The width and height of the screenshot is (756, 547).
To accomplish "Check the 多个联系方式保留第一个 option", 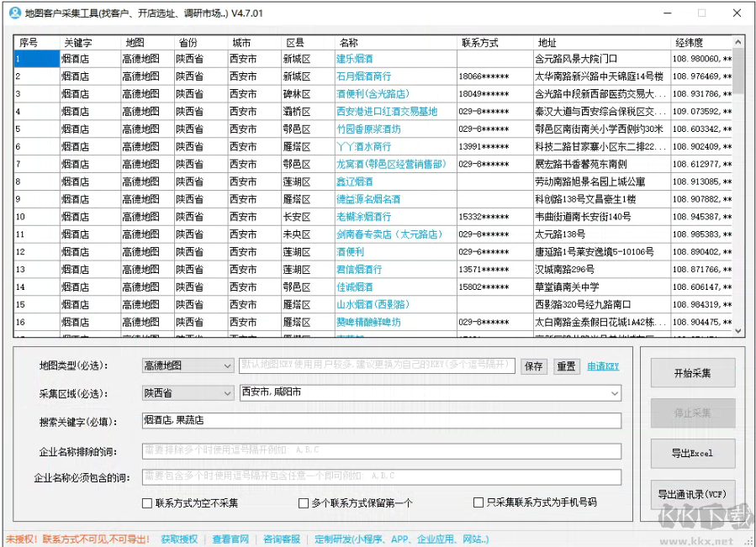I will (303, 503).
